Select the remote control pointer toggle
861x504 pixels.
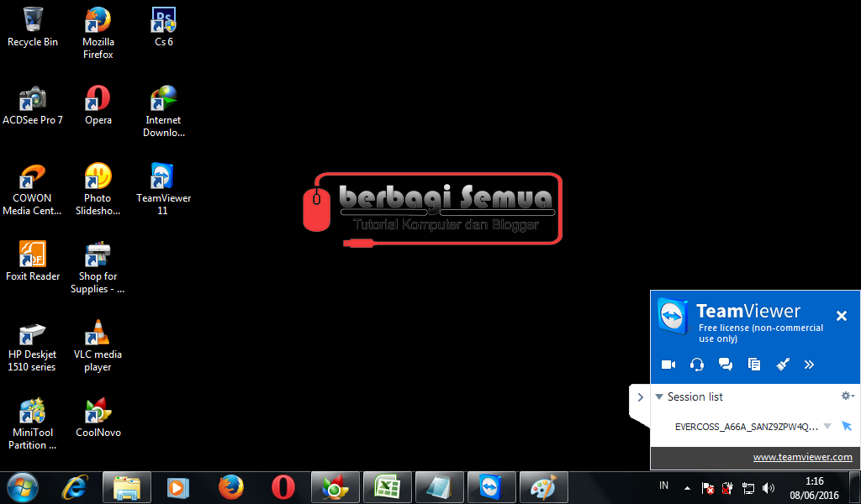(847, 426)
